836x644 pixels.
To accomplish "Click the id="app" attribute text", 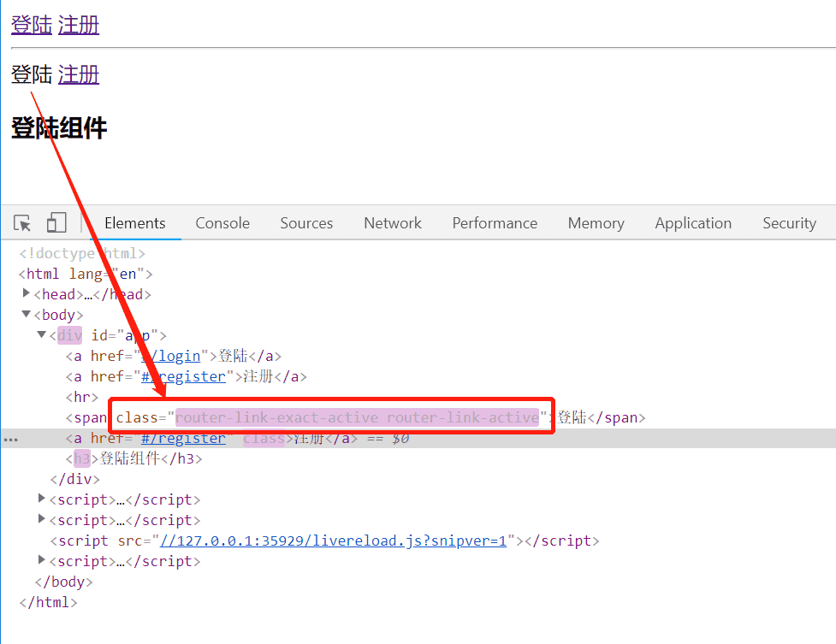I will 125,335.
